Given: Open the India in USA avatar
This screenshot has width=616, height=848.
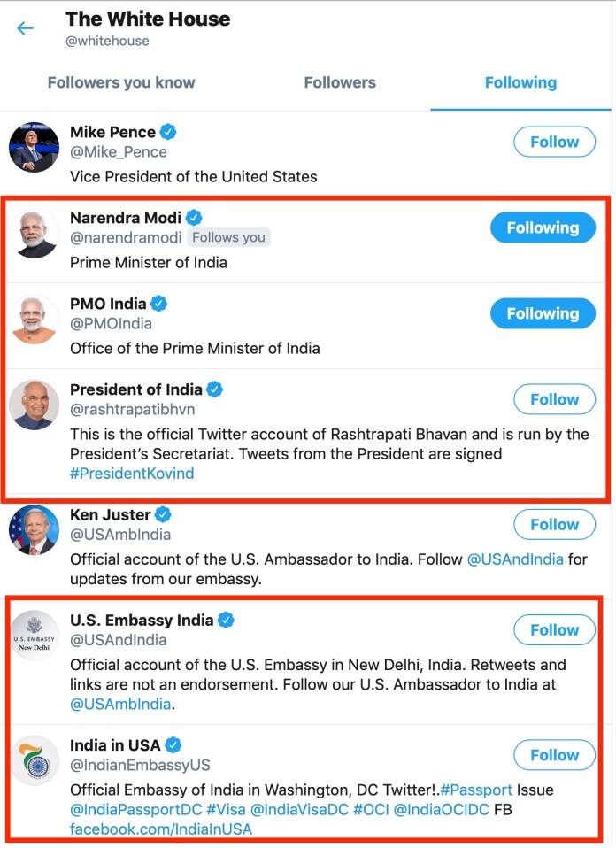Looking at the screenshot, I should tap(34, 760).
